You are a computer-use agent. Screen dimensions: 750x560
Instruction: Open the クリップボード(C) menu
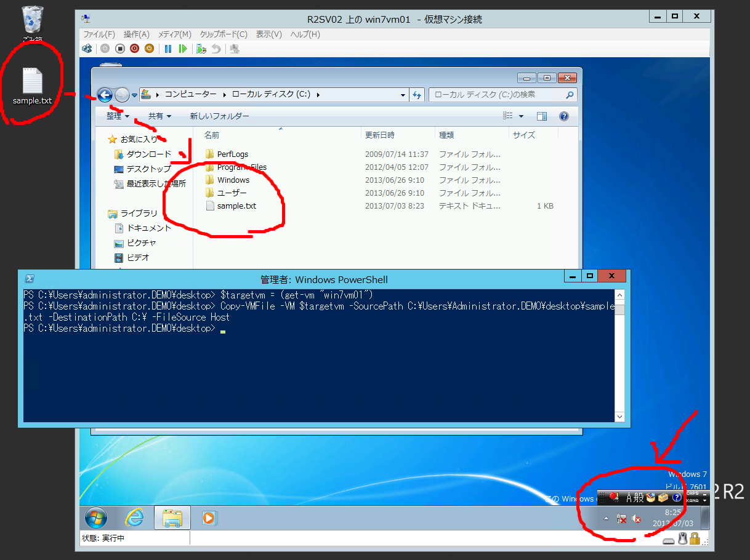pos(224,34)
